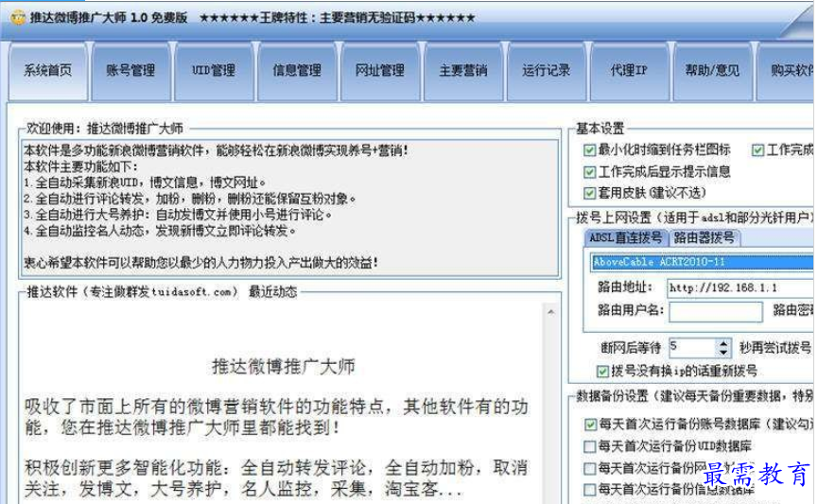Enable 每天首次运行备份信息数据库
Screen dimensions: 818x504
[590, 490]
